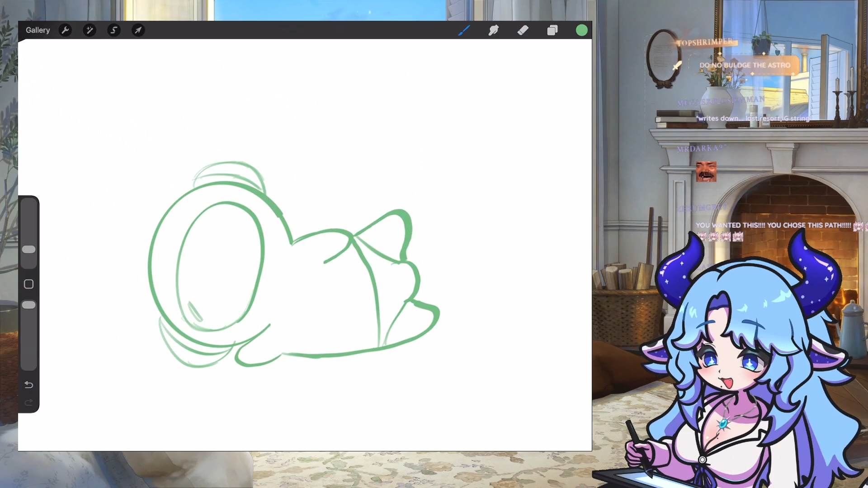Click the laughing face emote in chat
868x488 pixels.
pos(706,172)
